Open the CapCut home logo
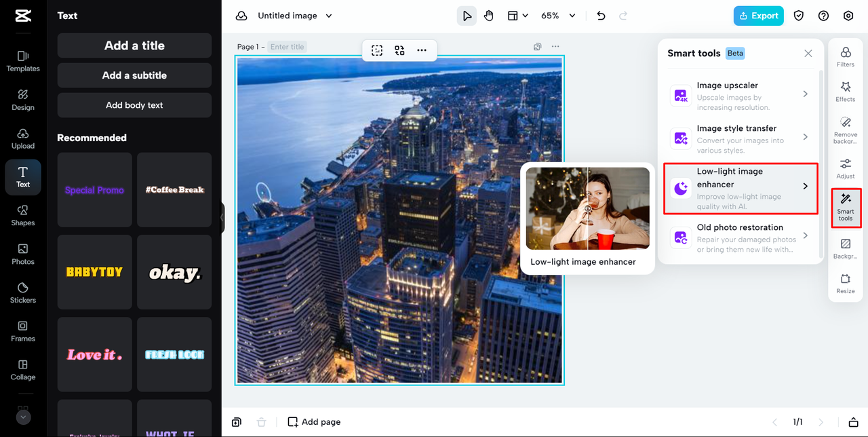This screenshot has width=868, height=437. (23, 16)
